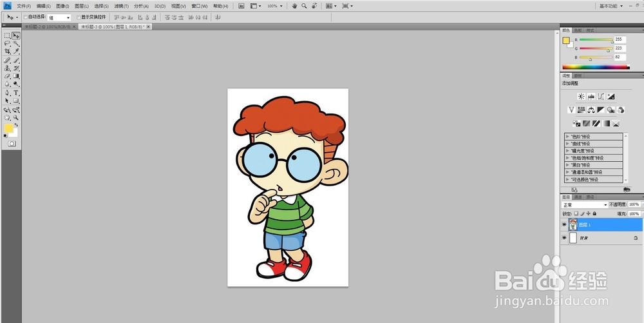
Task: Select the Healing Brush tool
Action: [7, 61]
